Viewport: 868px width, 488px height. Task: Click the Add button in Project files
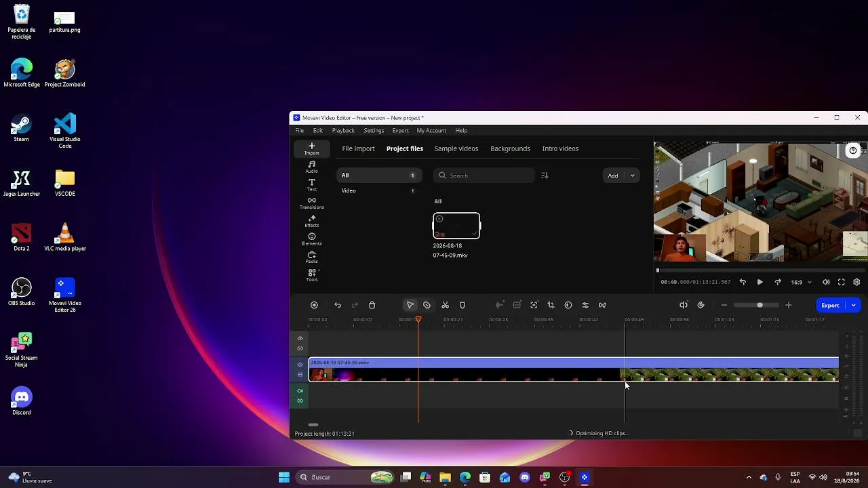click(613, 176)
